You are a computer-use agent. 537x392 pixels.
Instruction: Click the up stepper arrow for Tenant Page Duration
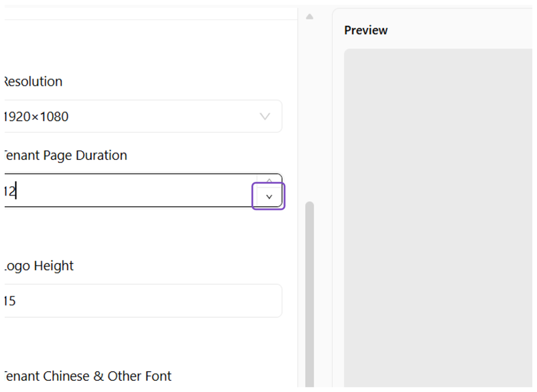click(x=269, y=180)
